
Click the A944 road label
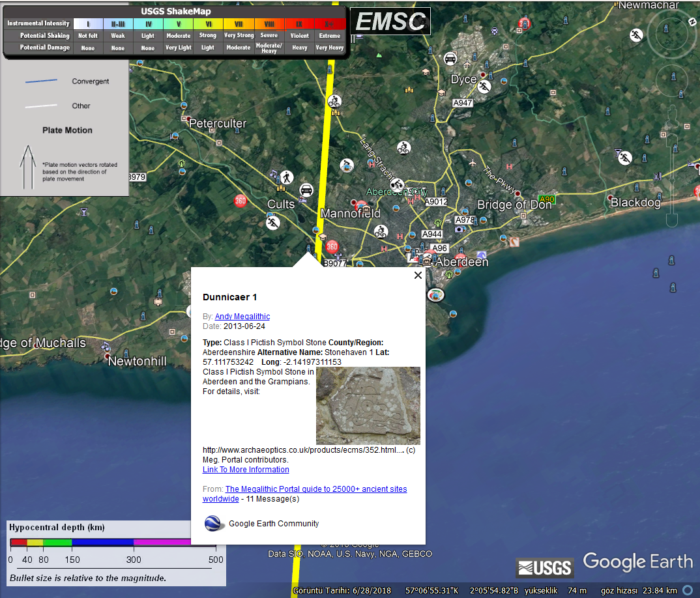coord(431,235)
